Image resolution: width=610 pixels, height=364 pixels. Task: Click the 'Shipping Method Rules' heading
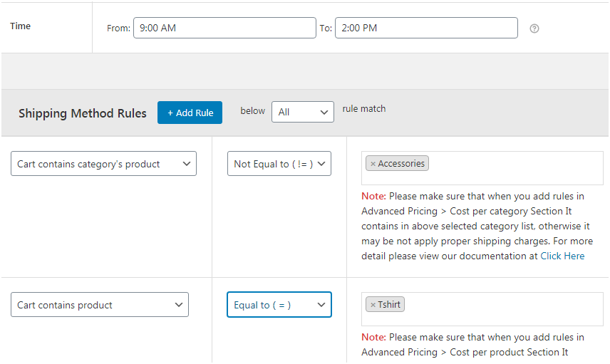(x=83, y=113)
